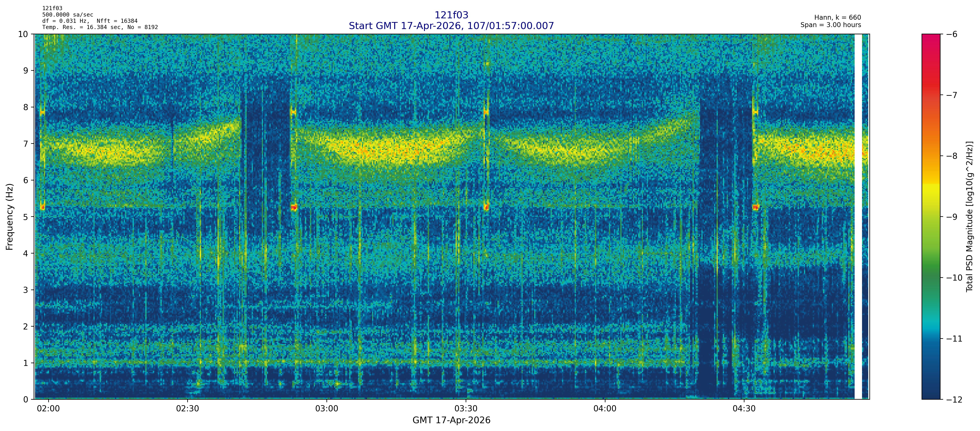Click the 03:00 time tick label
Viewport: 980px width, 431px height.
tap(326, 409)
